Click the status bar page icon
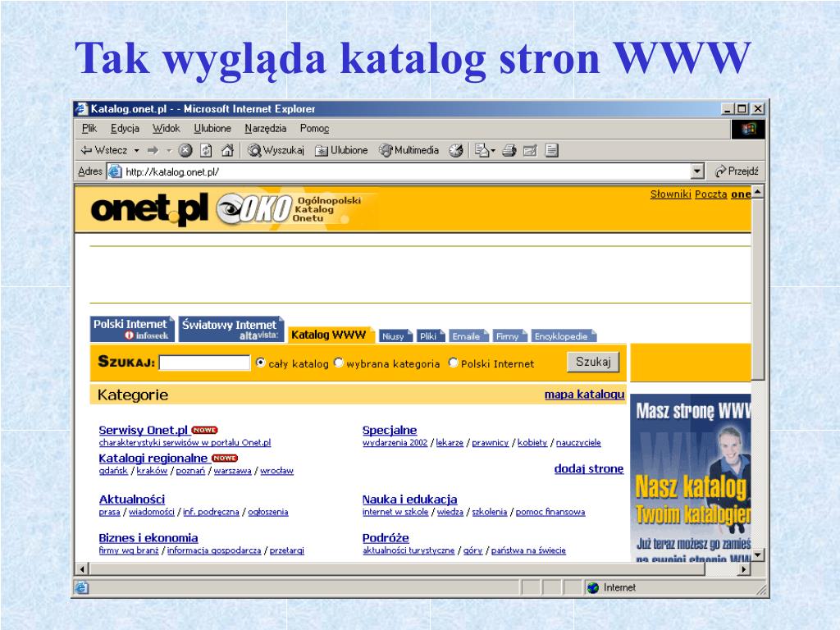 click(81, 587)
